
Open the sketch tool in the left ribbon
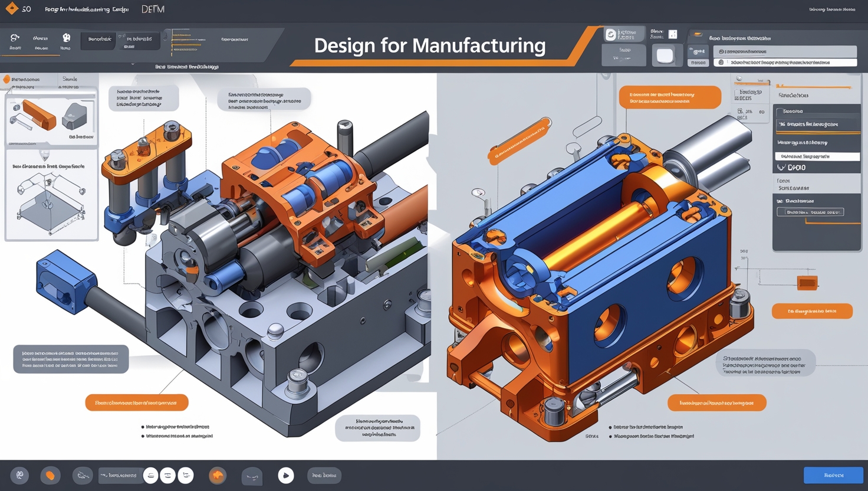[x=15, y=39]
